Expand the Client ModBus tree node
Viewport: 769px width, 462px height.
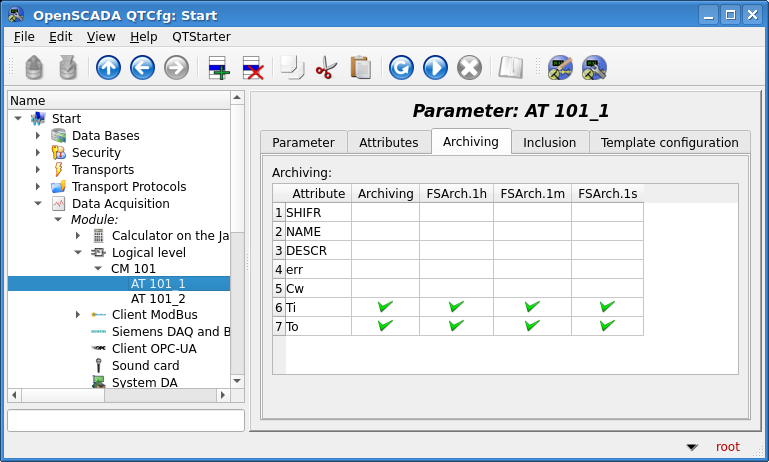78,315
